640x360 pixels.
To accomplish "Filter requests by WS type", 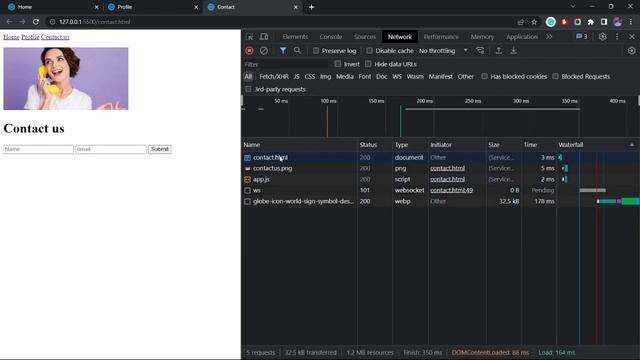I will tap(397, 76).
